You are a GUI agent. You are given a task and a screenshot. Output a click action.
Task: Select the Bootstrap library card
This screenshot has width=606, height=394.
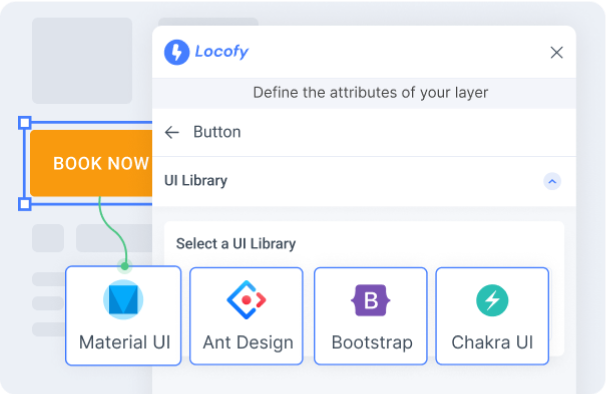tap(371, 316)
